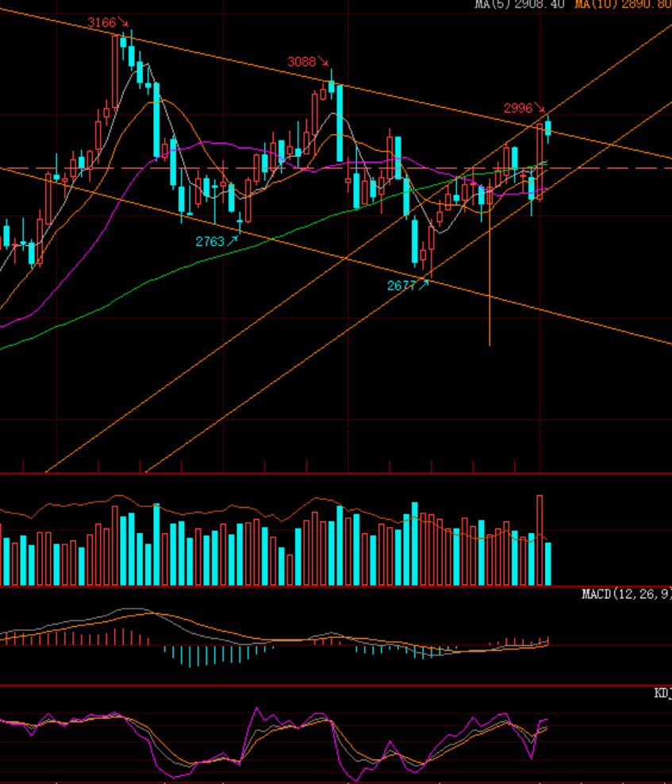Click the 3166 high price label
This screenshot has width=672, height=784.
click(102, 22)
